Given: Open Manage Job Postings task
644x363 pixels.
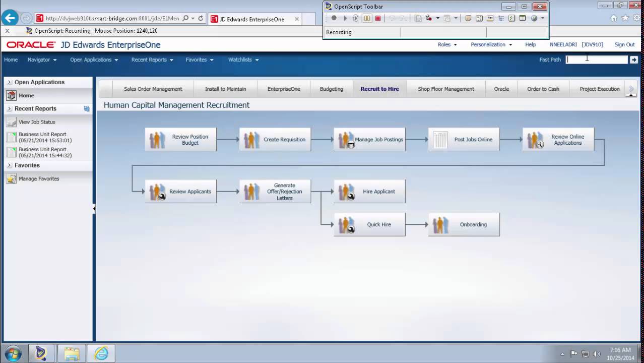Looking at the screenshot, I should [369, 140].
